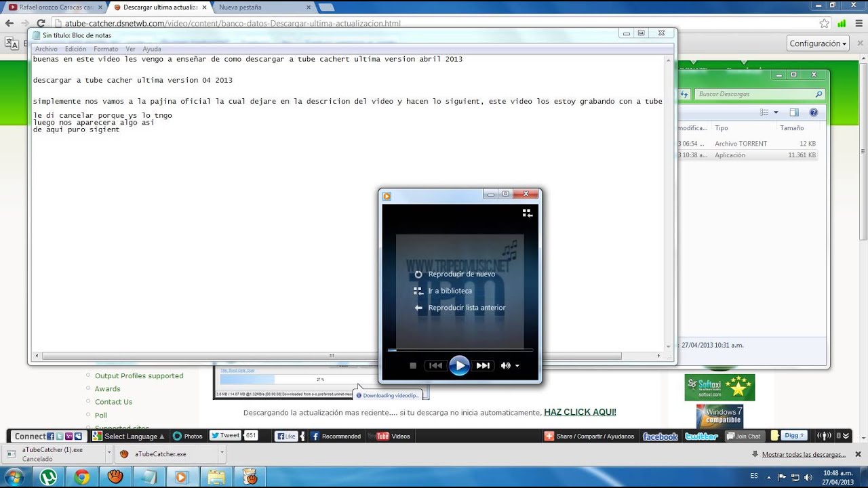Click Share / Compartir / Ayudanos button

click(x=589, y=436)
